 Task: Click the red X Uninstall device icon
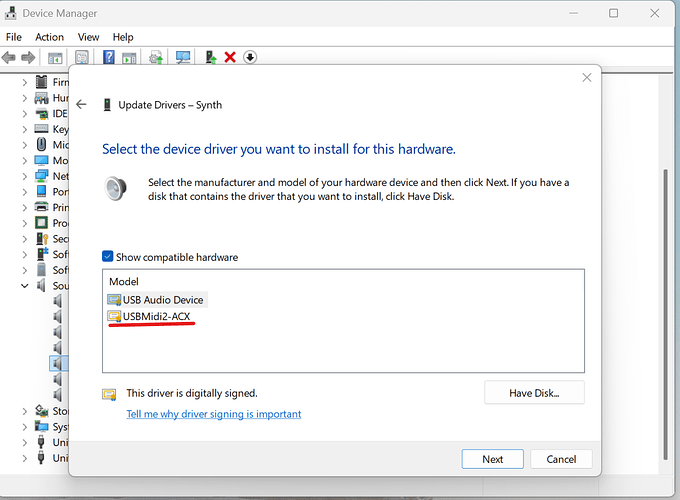pyautogui.click(x=230, y=57)
